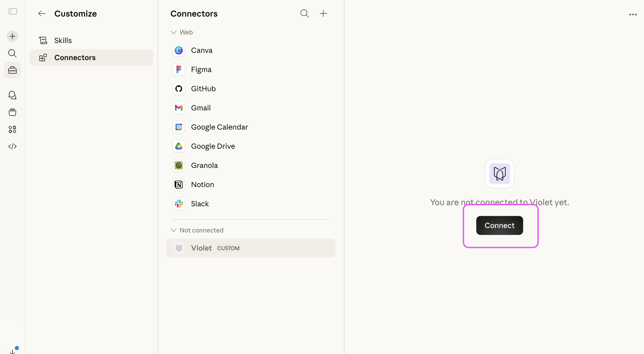Click the toolbox icon in sidebar

(x=12, y=70)
